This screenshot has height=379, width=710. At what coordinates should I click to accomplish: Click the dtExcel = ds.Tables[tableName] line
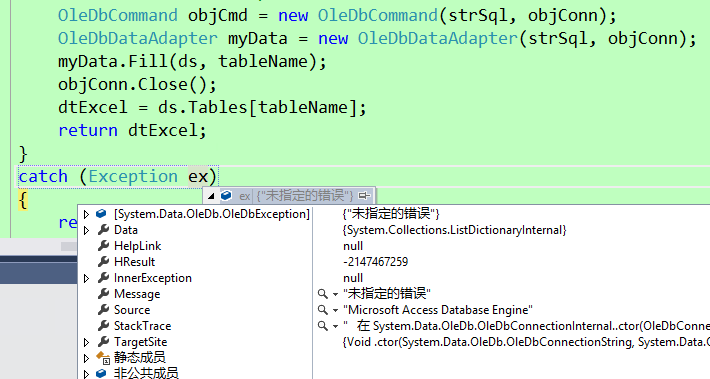(x=212, y=108)
